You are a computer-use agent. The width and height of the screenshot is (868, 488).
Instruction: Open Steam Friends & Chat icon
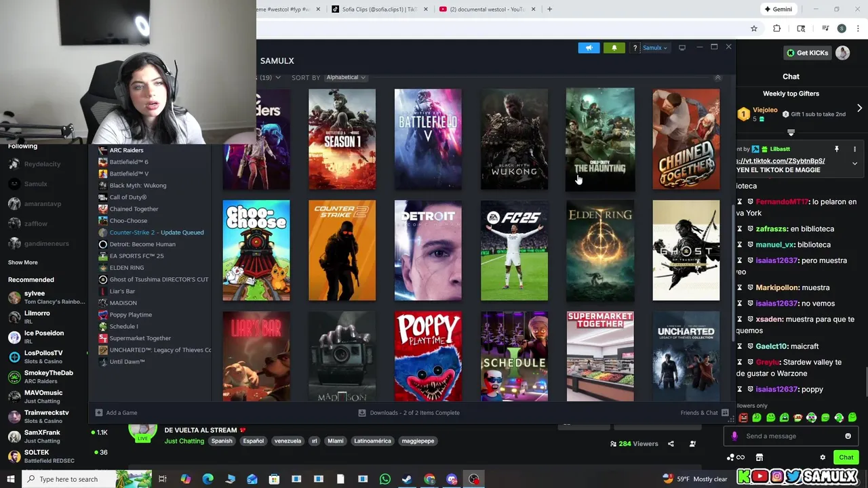pos(725,413)
